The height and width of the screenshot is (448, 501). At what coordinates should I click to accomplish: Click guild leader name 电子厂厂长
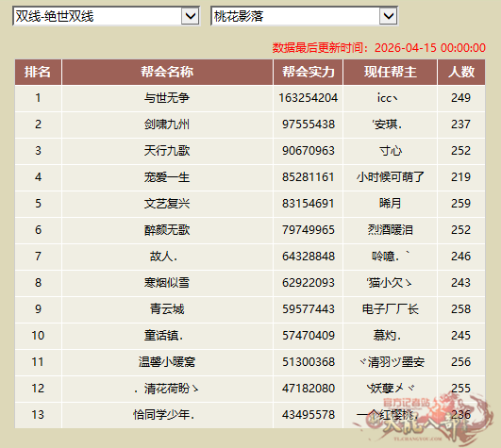390,309
